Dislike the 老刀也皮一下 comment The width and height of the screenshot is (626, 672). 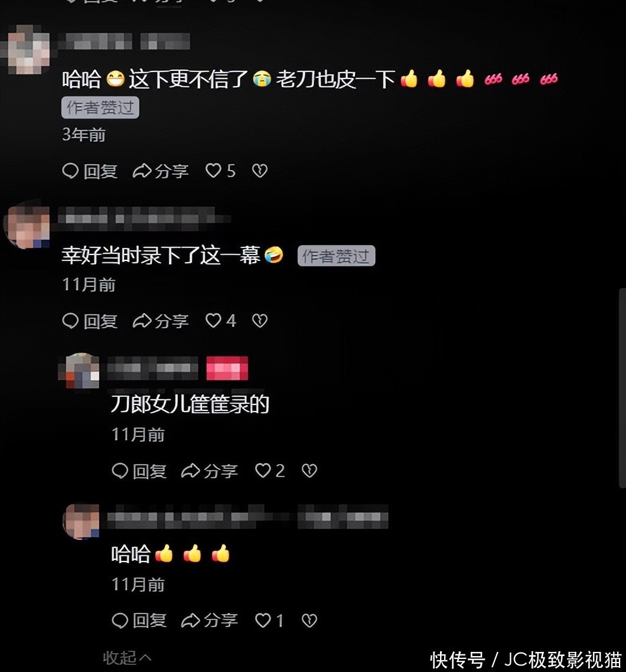[x=260, y=171]
